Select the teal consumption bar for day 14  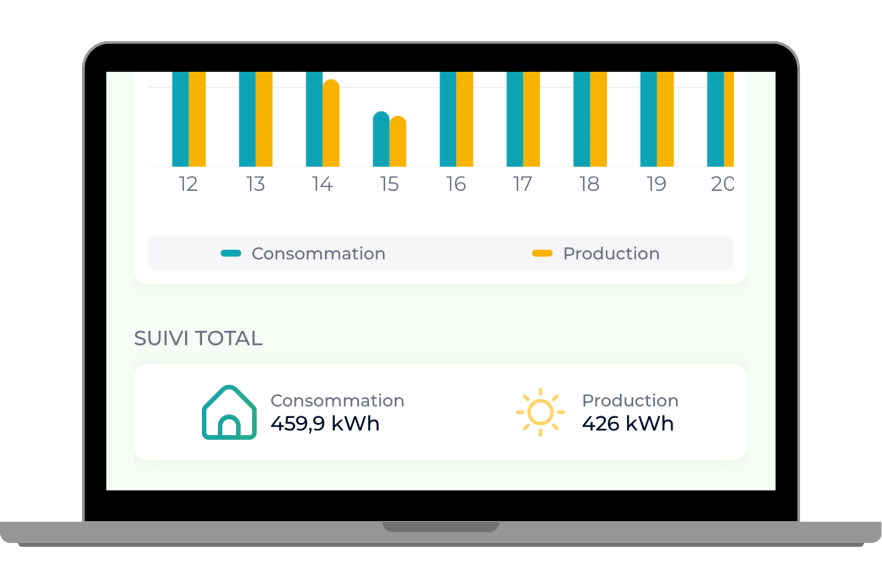click(314, 119)
